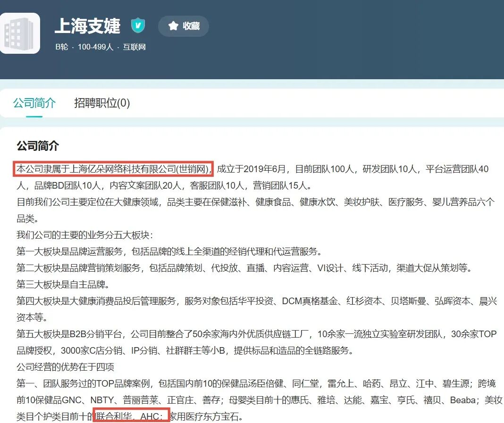
Task: Click the red-boxed 上海亿朵网络科技有限公司(世销网) text
Action: tap(114, 169)
